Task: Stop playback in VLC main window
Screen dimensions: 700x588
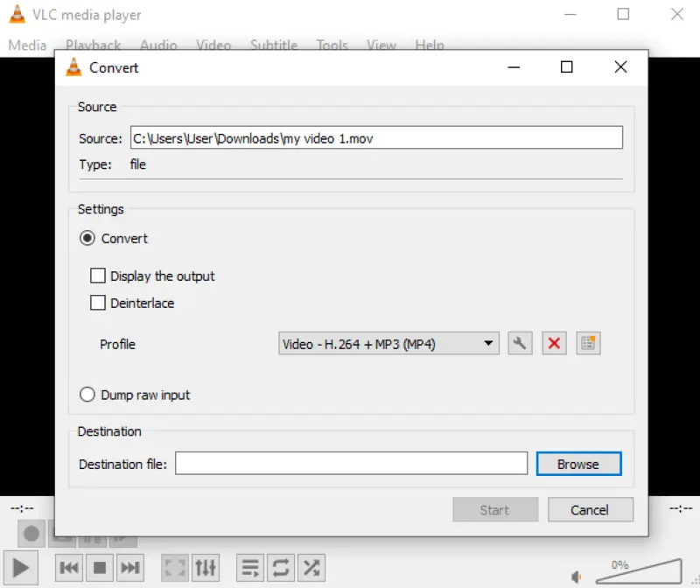Action: [100, 568]
